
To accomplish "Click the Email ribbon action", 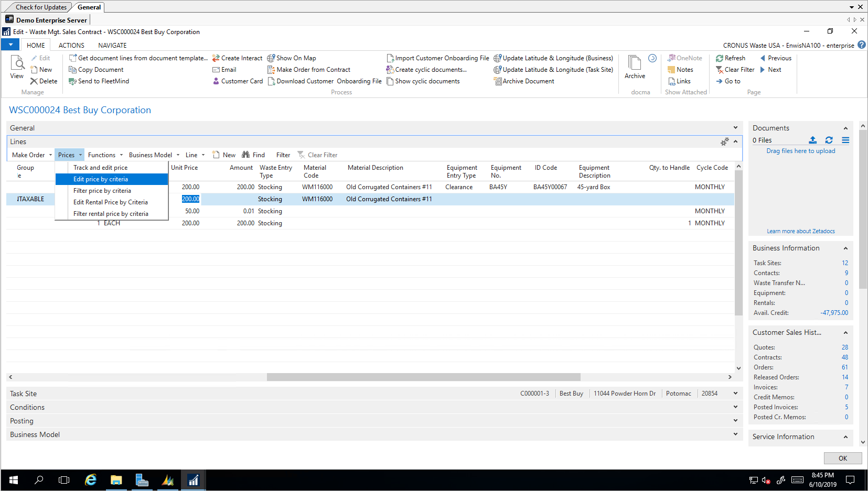I will 224,70.
